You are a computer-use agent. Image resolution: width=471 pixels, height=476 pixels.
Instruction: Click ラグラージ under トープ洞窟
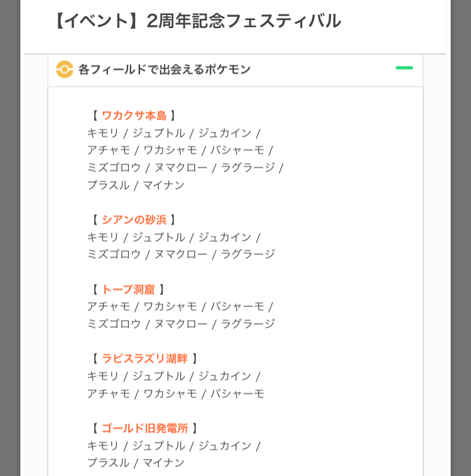click(x=248, y=324)
